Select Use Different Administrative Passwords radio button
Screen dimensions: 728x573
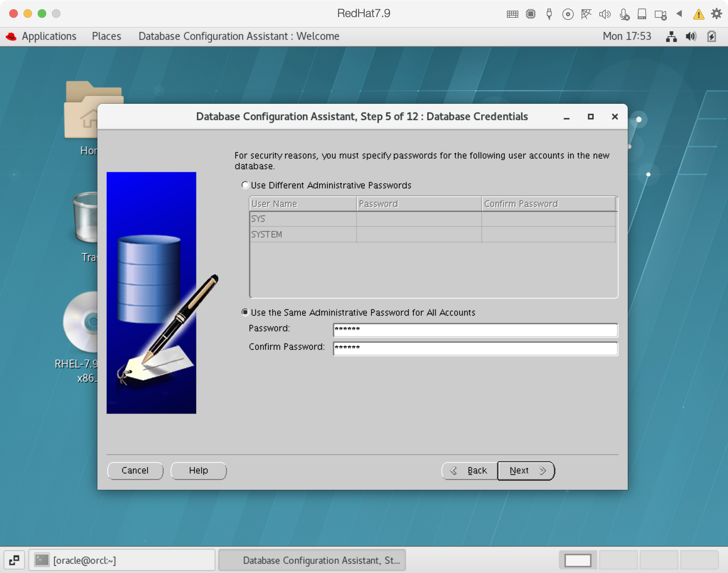click(x=245, y=185)
